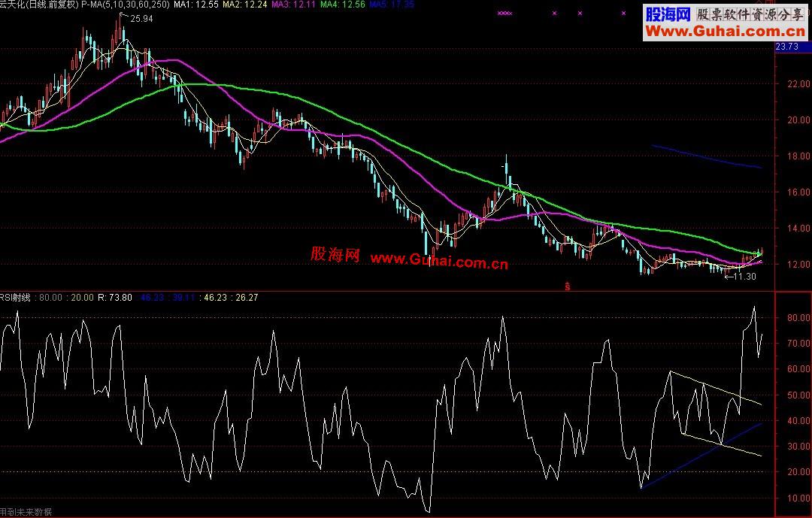Click the 80.00 RSI parameter value
This screenshot has width=812, height=518.
coord(51,297)
